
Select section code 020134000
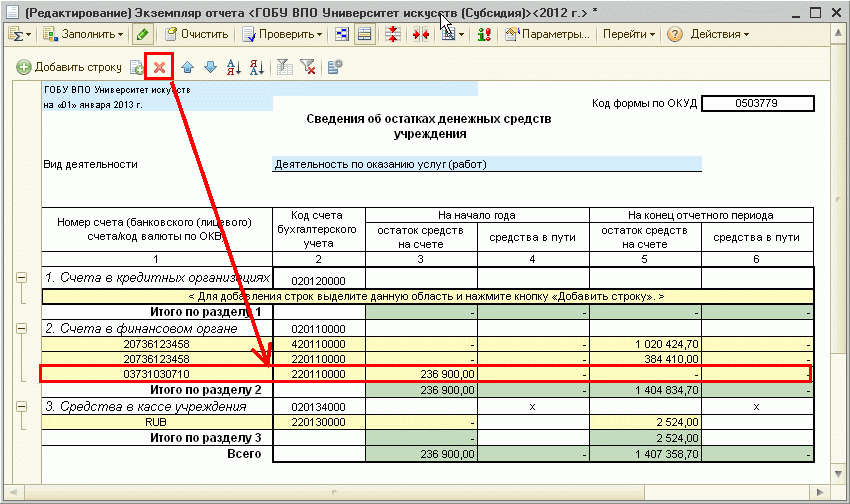click(319, 407)
